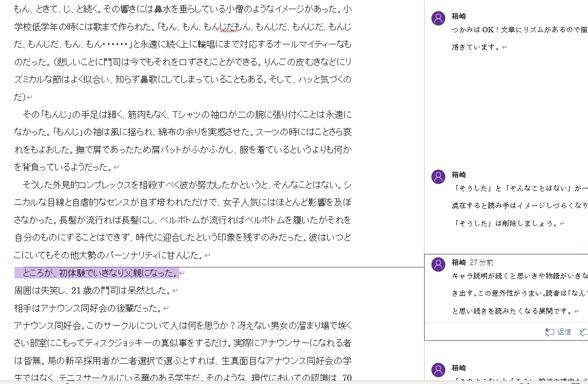Click the 27 分前 timestamp in the comment
The image size is (588, 384).
coord(481,263)
